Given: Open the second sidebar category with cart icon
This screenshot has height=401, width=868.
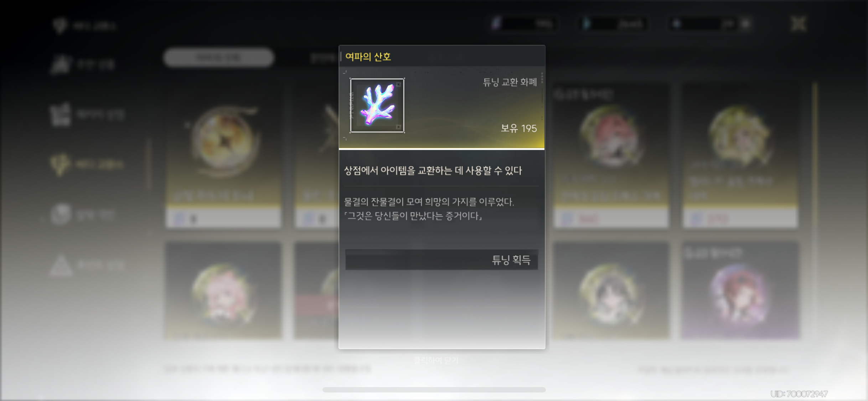Looking at the screenshot, I should point(60,115).
